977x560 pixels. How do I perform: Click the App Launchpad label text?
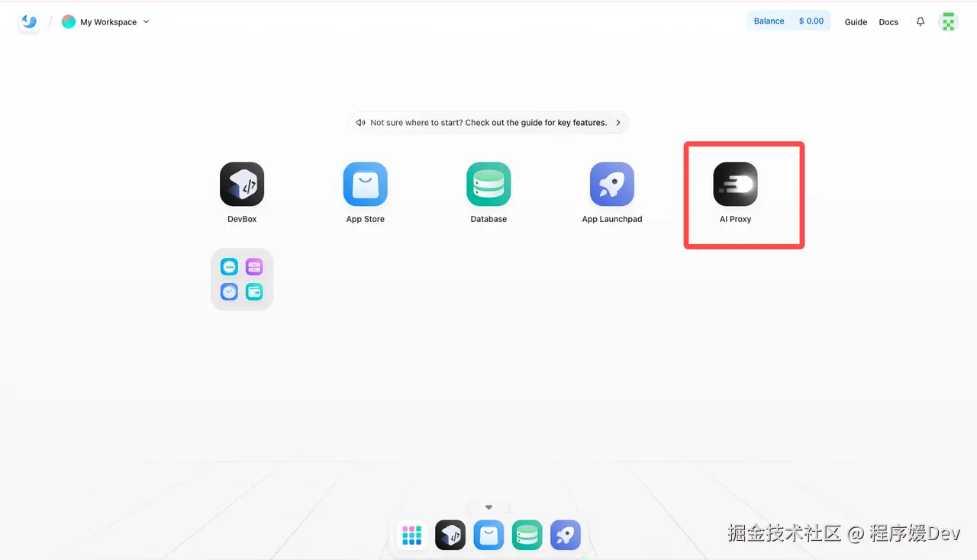[612, 219]
